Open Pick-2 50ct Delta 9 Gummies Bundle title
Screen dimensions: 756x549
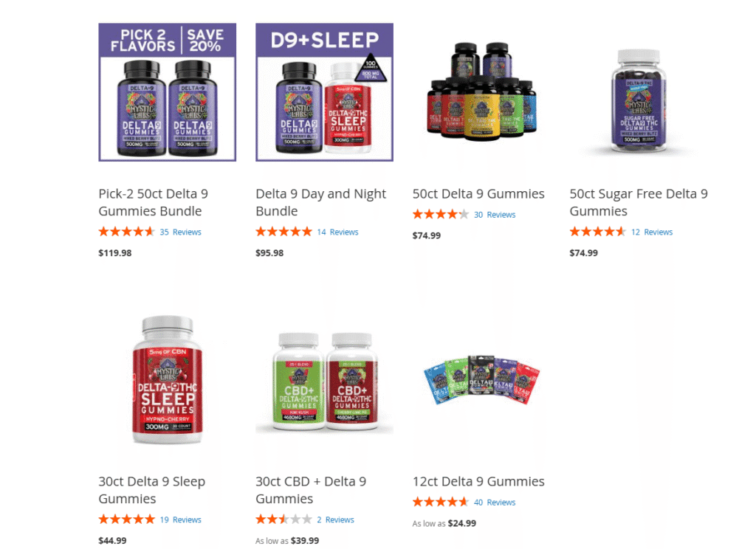point(154,202)
